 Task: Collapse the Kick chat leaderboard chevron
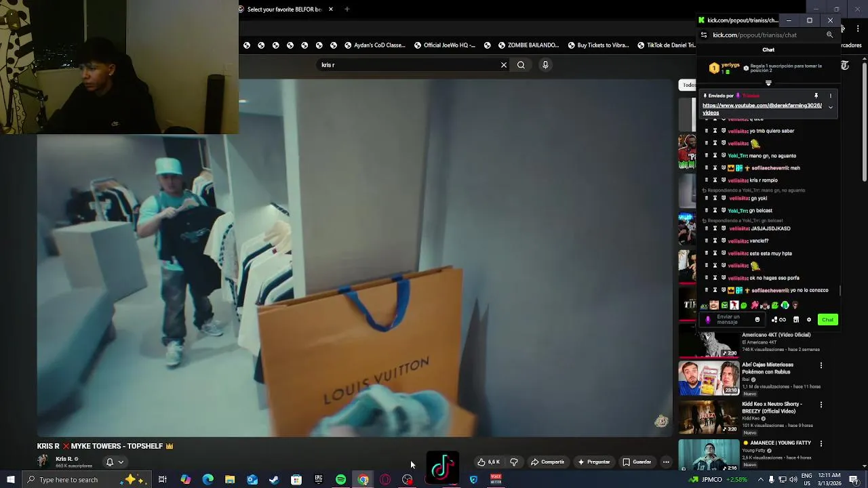point(768,83)
